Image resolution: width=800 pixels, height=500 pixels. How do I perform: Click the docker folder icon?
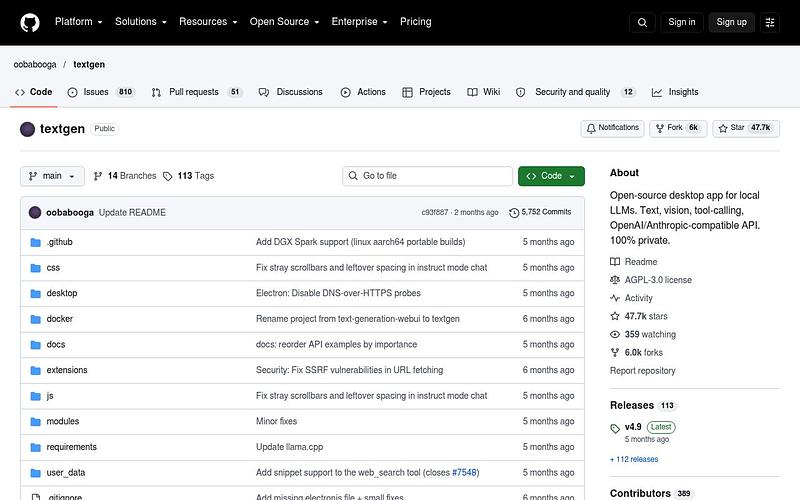pyautogui.click(x=35, y=319)
